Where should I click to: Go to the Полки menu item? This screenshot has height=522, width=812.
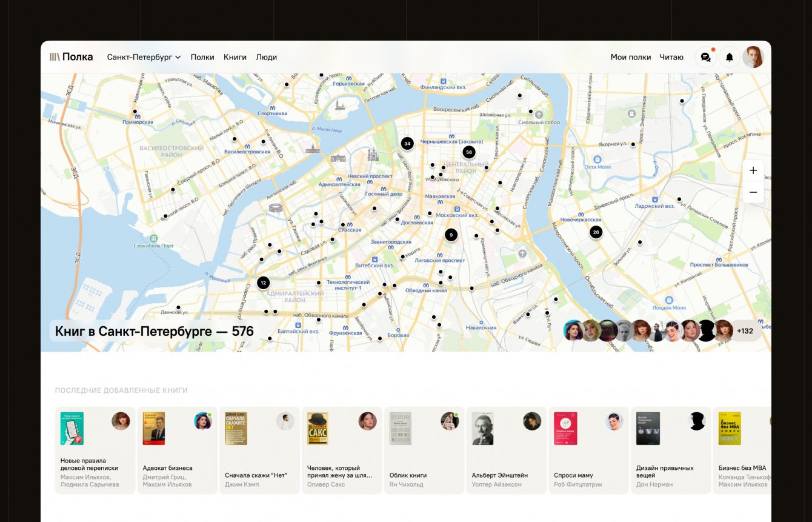pyautogui.click(x=202, y=57)
